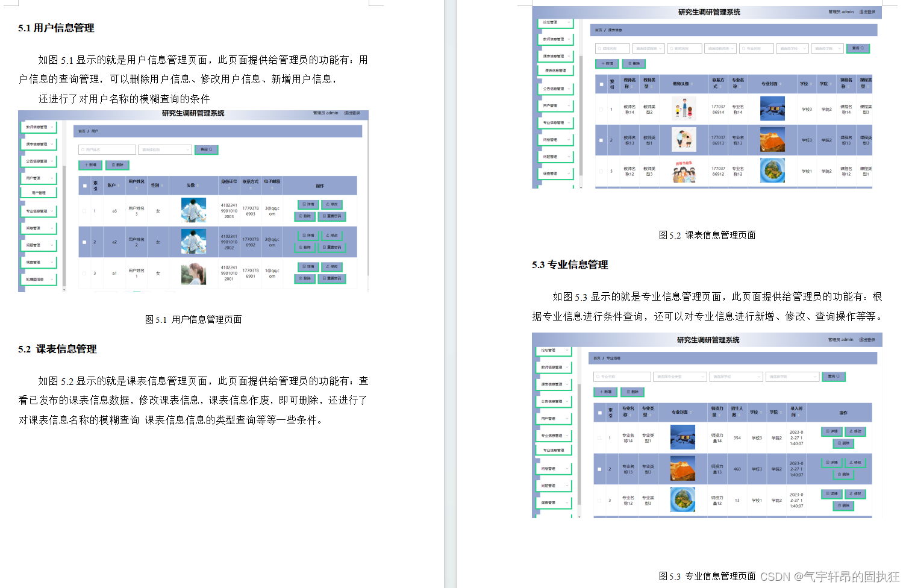Viewport: 909px width, 588px height.
Task: Click 修改 for user a3
Action: click(332, 204)
